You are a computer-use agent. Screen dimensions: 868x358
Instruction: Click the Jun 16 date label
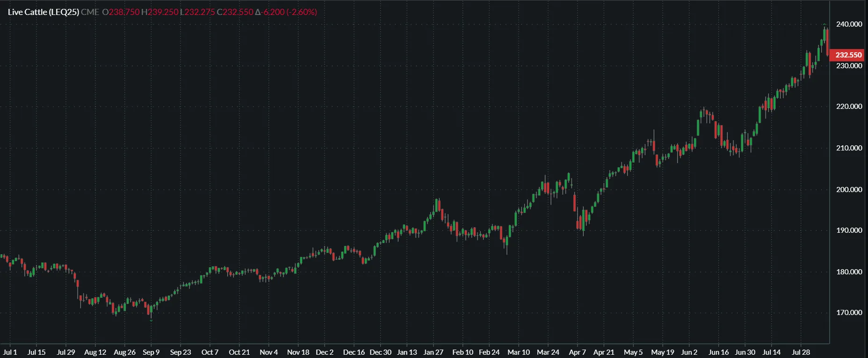pyautogui.click(x=718, y=352)
